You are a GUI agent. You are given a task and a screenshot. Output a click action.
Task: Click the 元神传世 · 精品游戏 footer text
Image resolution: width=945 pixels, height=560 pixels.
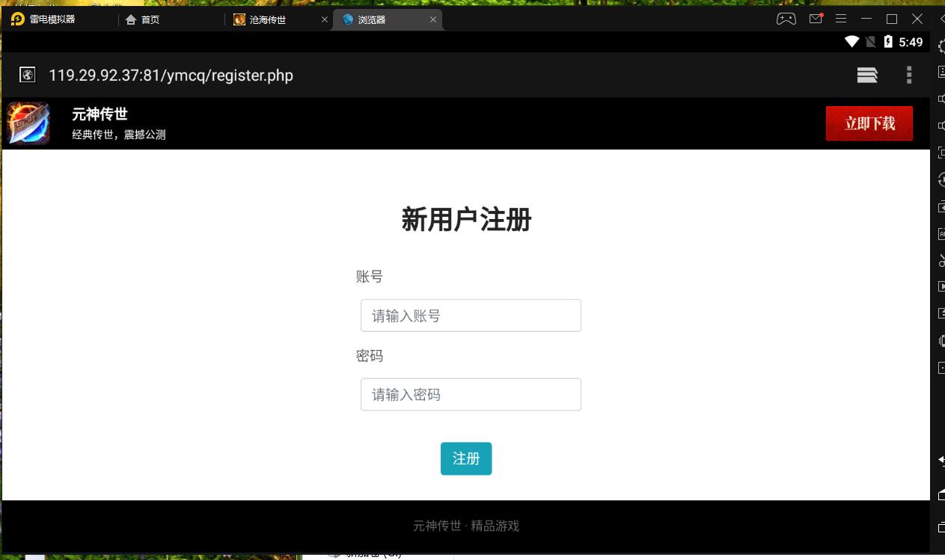pos(465,526)
